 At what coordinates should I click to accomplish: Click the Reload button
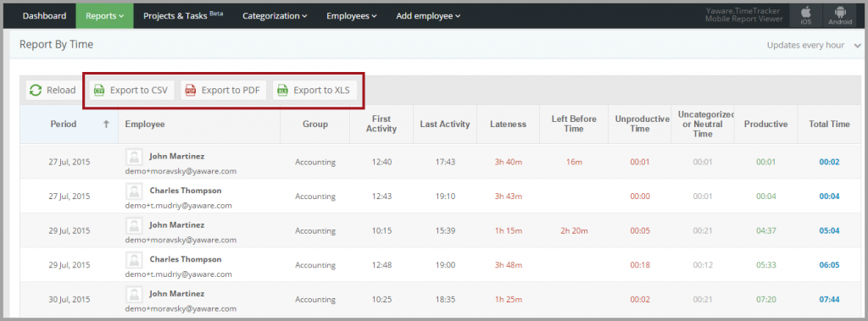click(53, 91)
